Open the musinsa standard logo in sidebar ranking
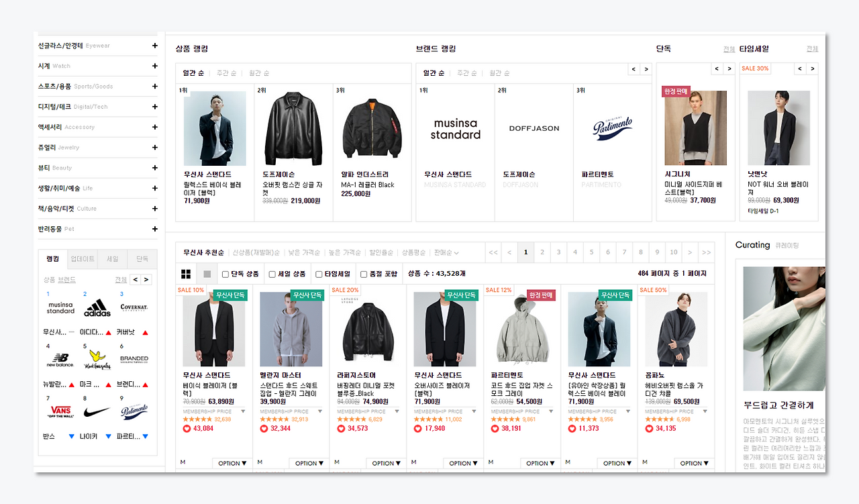The height and width of the screenshot is (504, 859). [60, 308]
